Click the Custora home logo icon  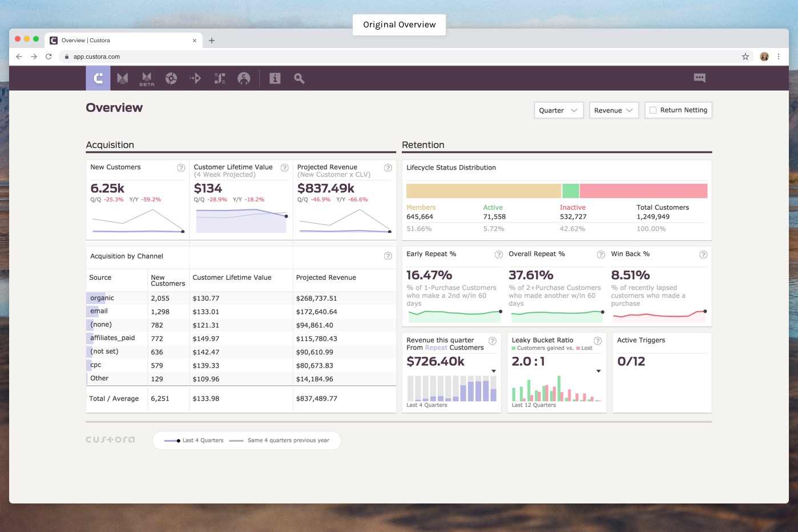pyautogui.click(x=98, y=78)
